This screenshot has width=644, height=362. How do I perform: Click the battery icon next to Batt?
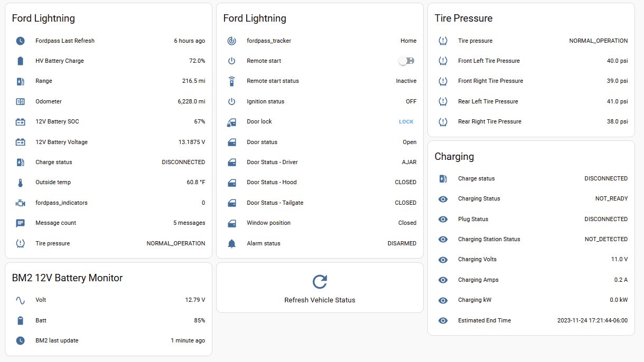pyautogui.click(x=20, y=320)
